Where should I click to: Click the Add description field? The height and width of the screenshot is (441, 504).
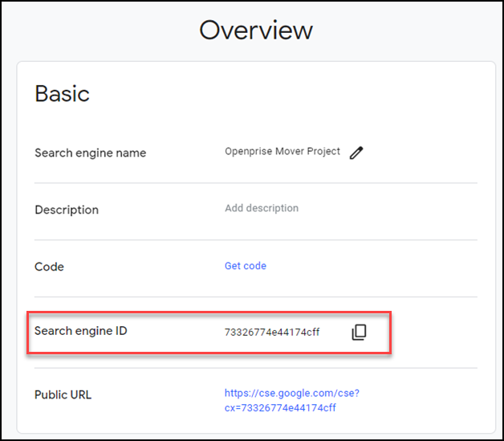coord(261,208)
